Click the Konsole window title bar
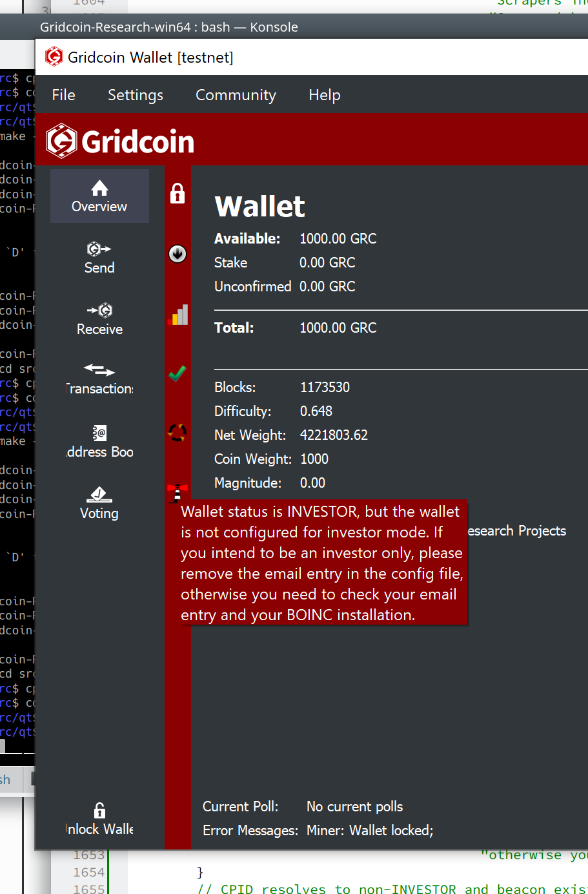The width and height of the screenshot is (588, 894). tap(294, 26)
